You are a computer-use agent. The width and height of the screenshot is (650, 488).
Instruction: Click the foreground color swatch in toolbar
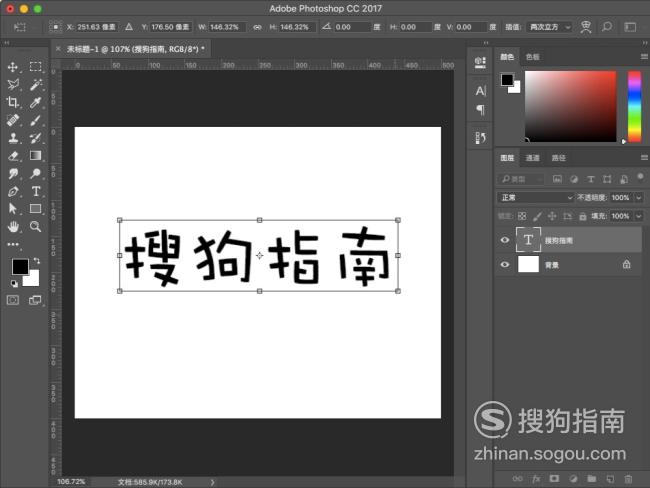[20, 267]
